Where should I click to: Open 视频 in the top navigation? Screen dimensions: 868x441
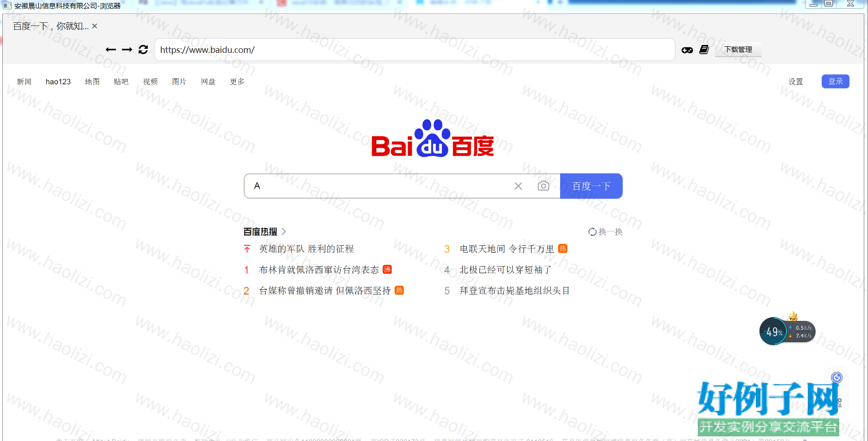150,82
